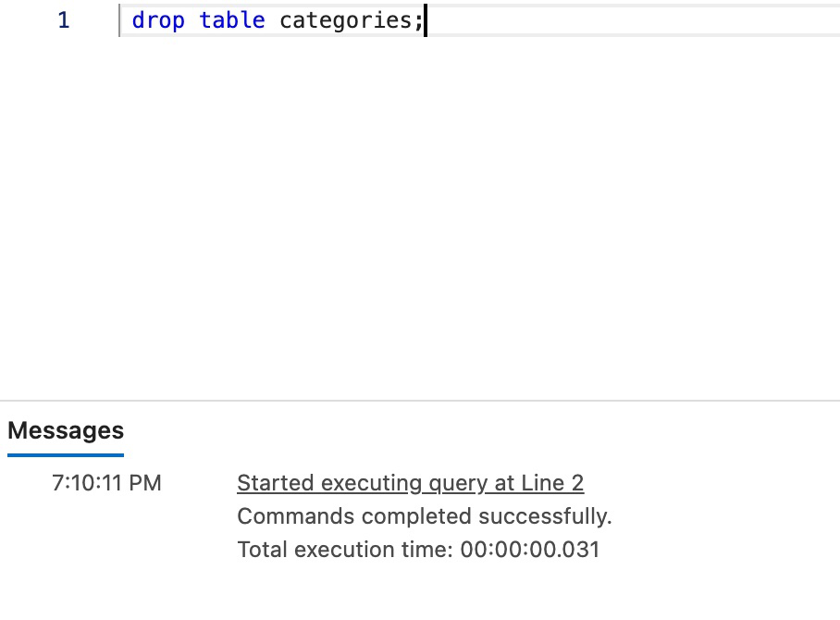Click the empty space below the messages output
This screenshot has width=840, height=620.
pos(420,592)
